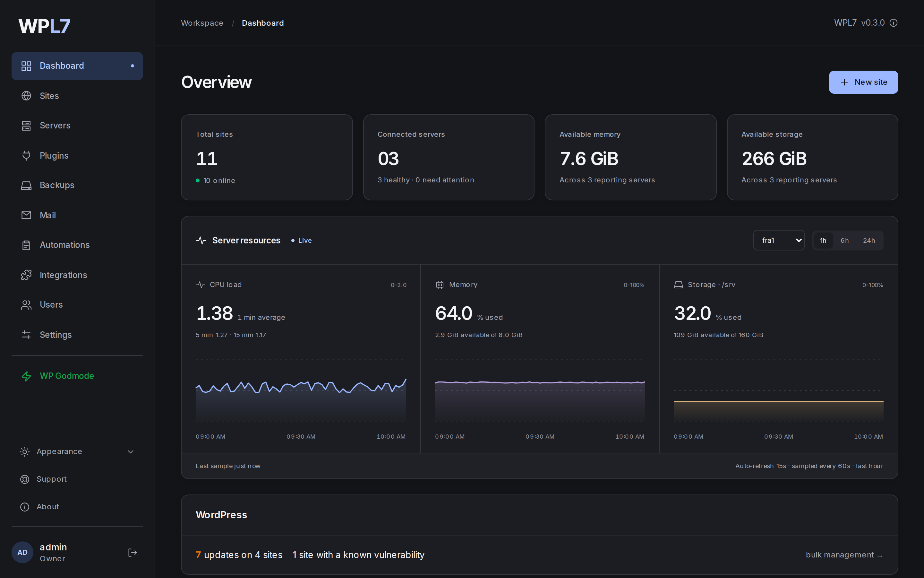Screen dimensions: 924x578
Task: Click the Mail envelope icon
Action: (26, 215)
